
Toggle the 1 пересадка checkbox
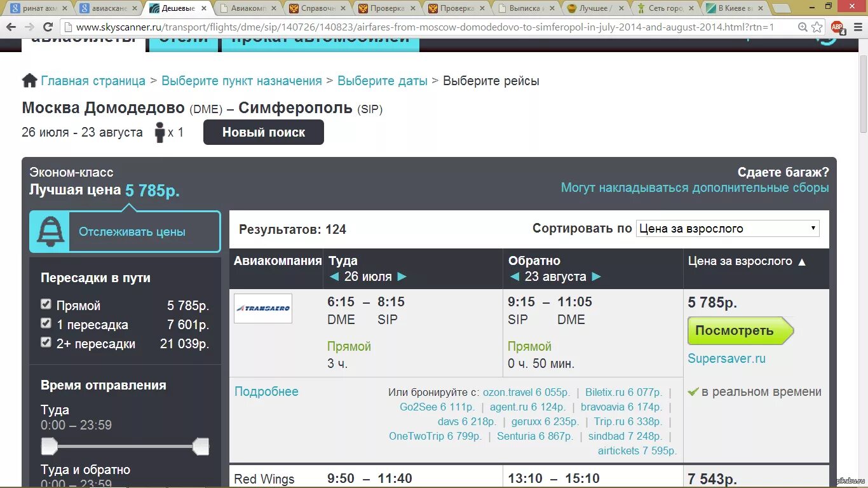46,323
